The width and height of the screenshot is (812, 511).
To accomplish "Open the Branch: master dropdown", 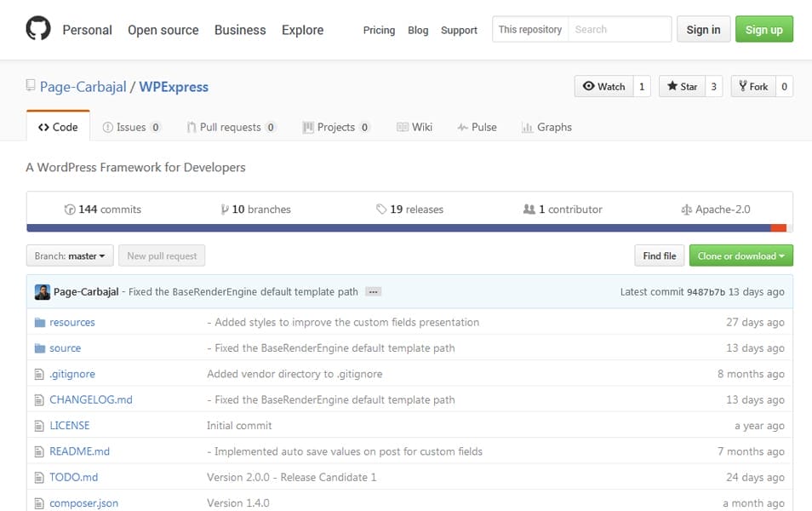I will coord(70,256).
